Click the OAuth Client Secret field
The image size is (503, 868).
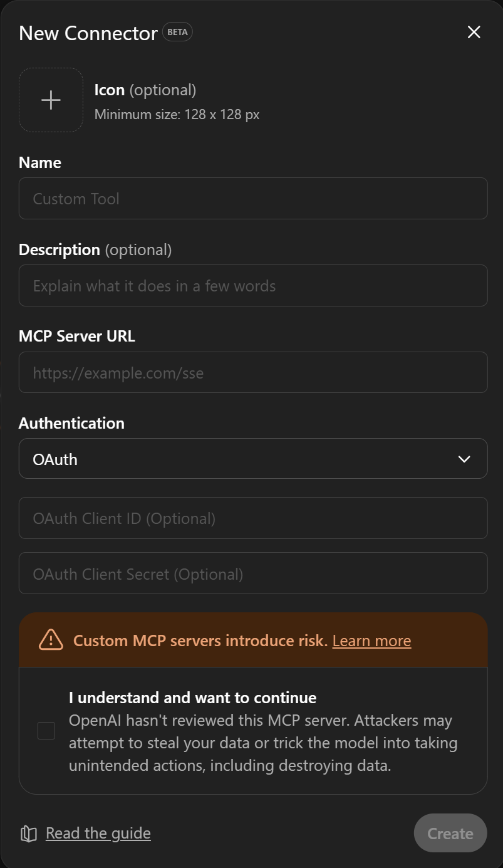click(253, 573)
